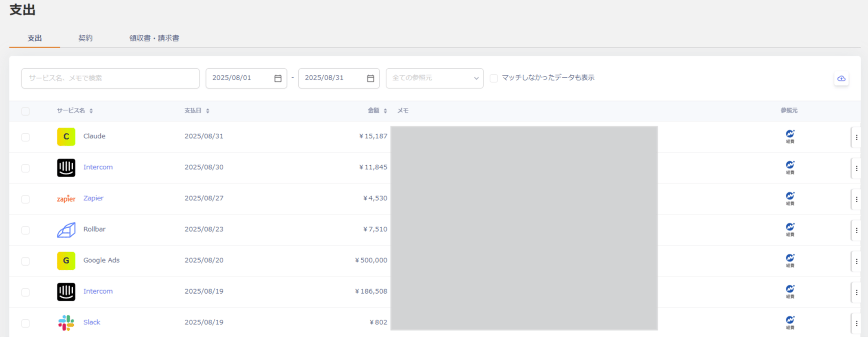
Task: Click the Claude service name text
Action: [x=94, y=136]
